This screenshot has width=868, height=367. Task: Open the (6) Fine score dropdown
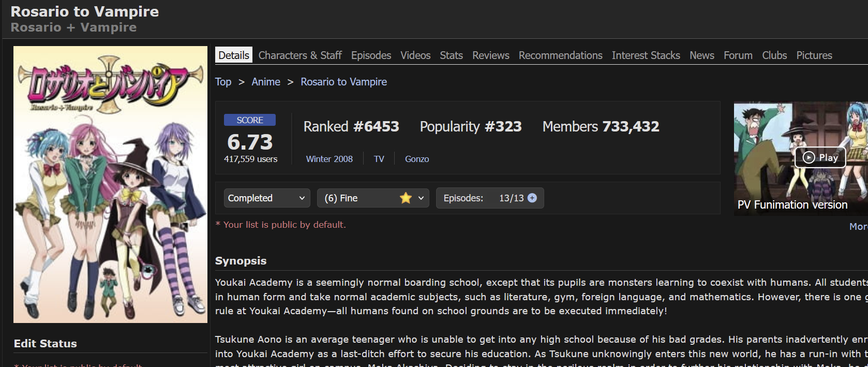373,198
